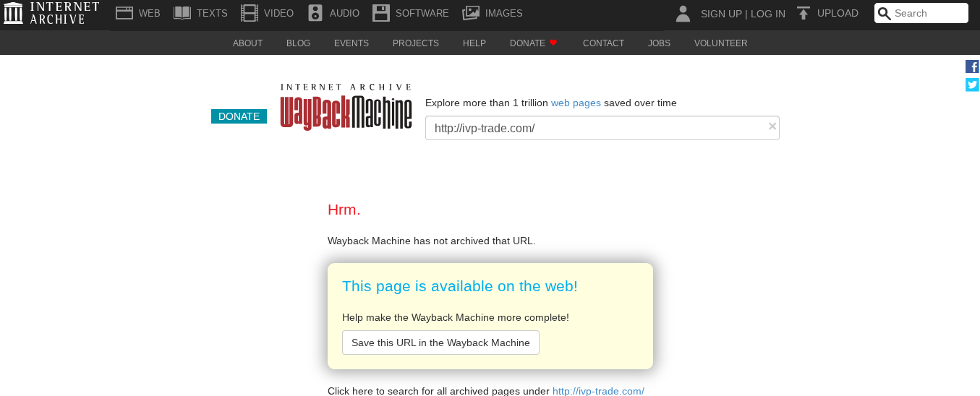Open the Projects menu item
The height and width of the screenshot is (396, 980).
pyautogui.click(x=415, y=43)
